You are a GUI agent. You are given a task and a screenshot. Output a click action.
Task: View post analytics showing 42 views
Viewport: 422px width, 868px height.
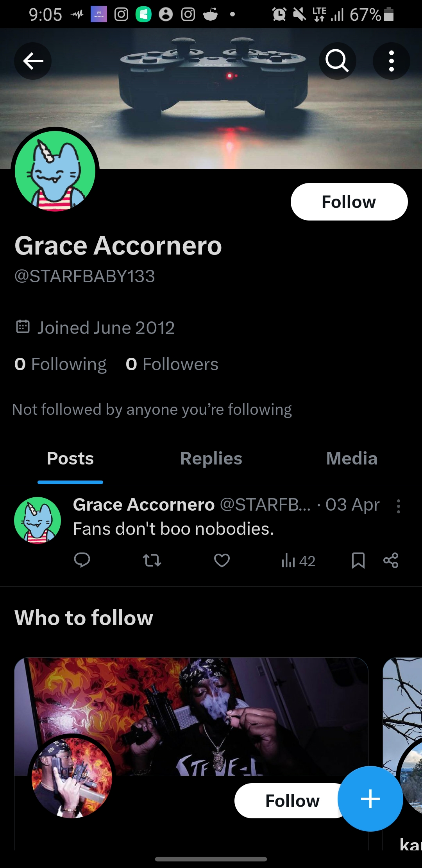coord(298,561)
